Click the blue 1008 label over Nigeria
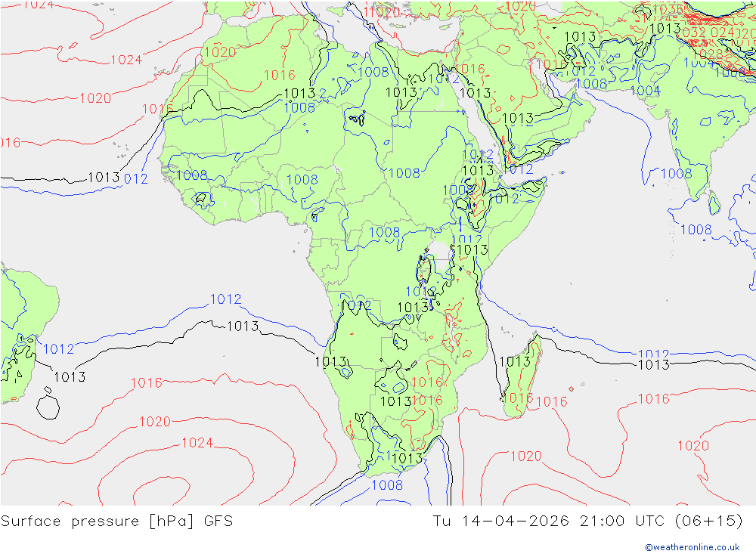Image resolution: width=756 pixels, height=554 pixels. pos(302,180)
